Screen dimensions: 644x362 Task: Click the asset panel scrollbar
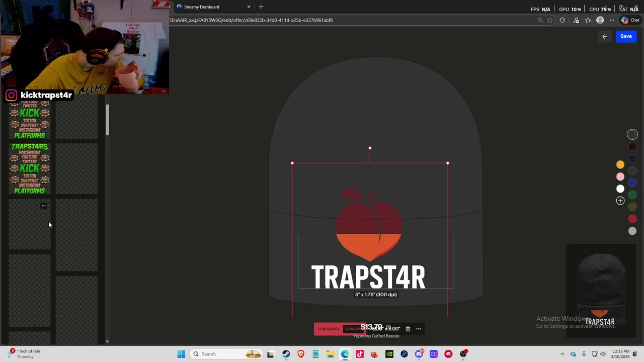pyautogui.click(x=107, y=120)
